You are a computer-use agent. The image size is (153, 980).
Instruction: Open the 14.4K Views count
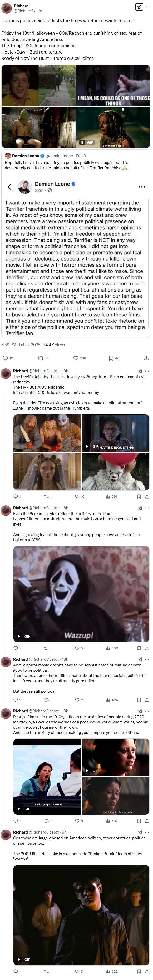54,345
